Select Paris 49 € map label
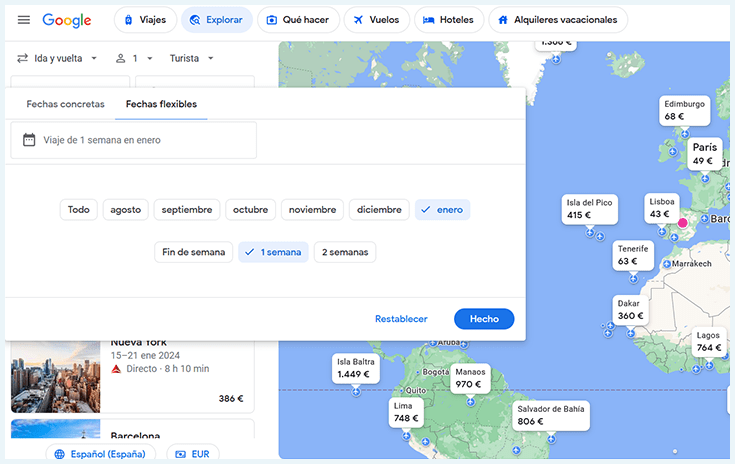This screenshot has width=735, height=464. pyautogui.click(x=705, y=154)
